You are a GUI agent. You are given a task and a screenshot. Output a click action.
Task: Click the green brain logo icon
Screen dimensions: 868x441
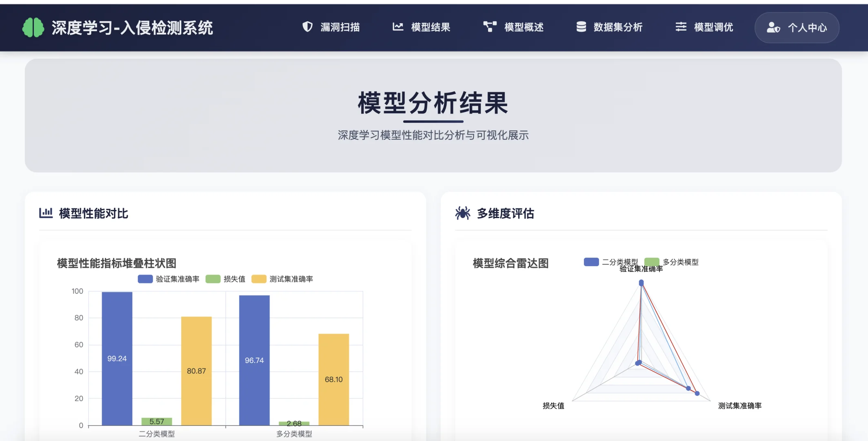click(x=33, y=27)
